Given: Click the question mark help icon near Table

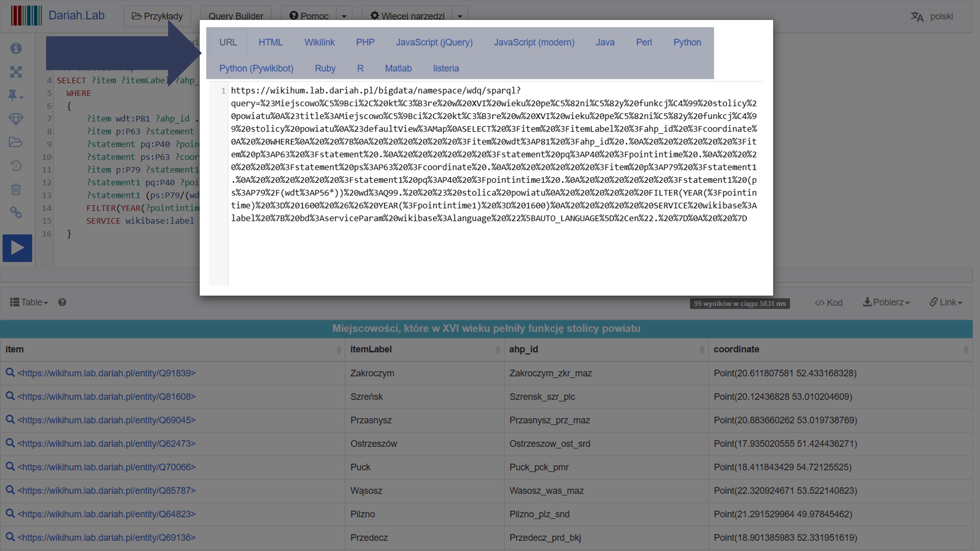Looking at the screenshot, I should coord(62,303).
